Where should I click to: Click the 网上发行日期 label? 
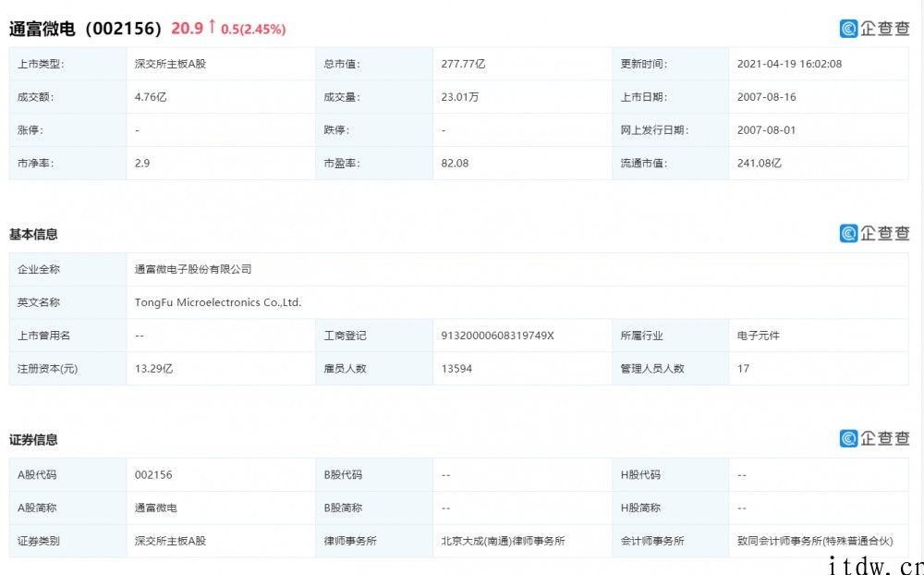tap(654, 129)
